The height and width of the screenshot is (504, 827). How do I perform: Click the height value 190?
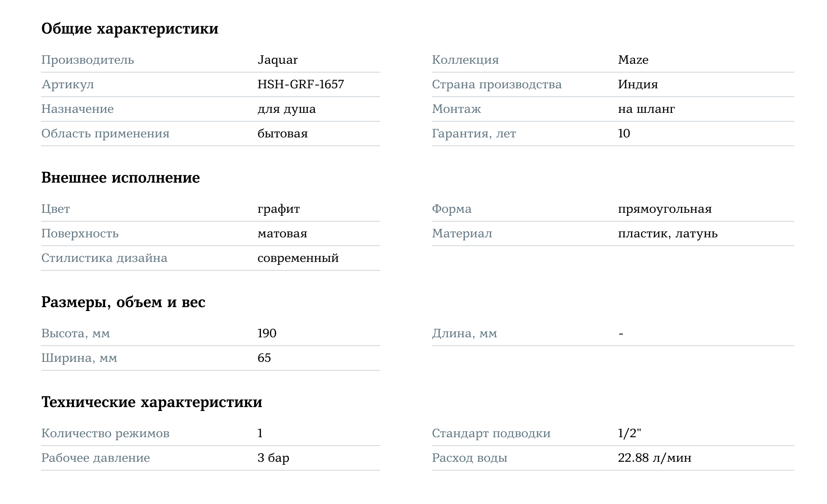(x=267, y=333)
